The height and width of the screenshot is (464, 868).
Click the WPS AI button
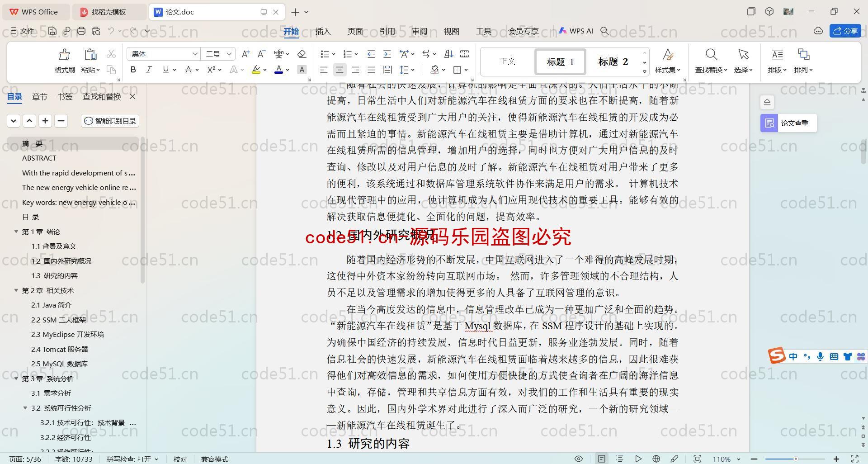576,31
